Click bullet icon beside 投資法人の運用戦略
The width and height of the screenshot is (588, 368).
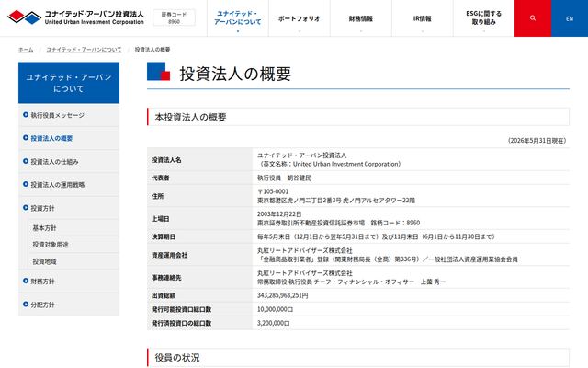pos(26,184)
